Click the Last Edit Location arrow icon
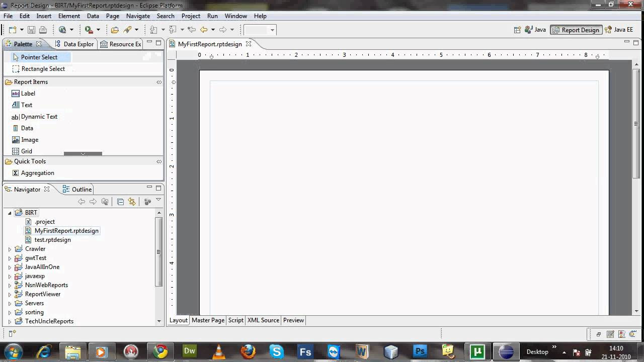Viewport: 644px width, 362px height. [x=191, y=30]
